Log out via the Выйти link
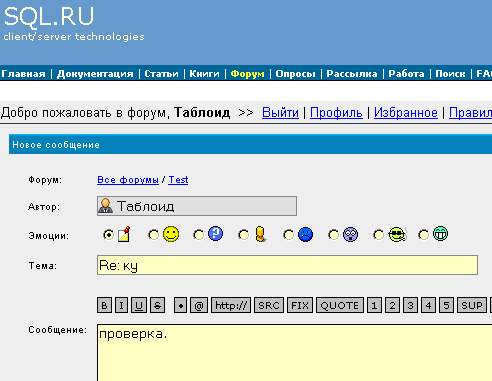The image size is (492, 381). [280, 113]
